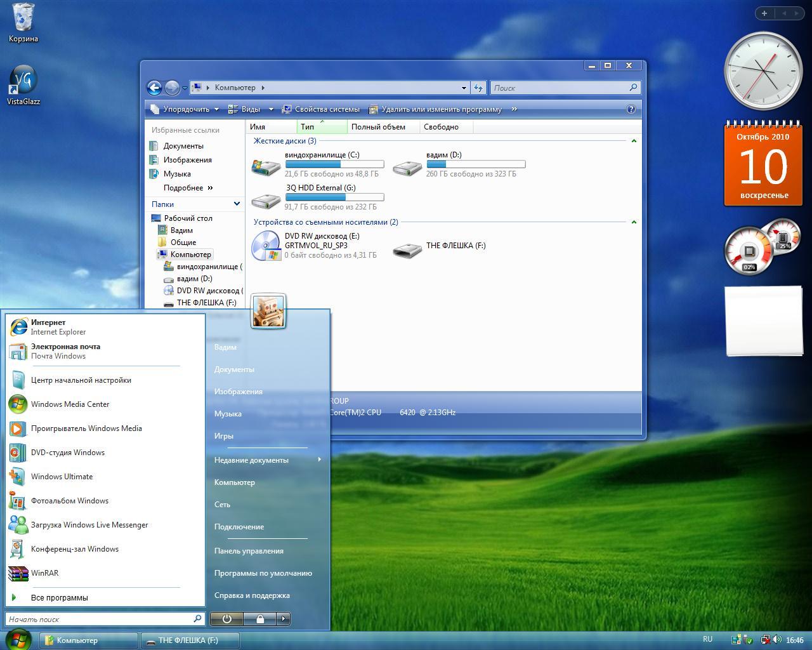Expand Все программы list

105,597
